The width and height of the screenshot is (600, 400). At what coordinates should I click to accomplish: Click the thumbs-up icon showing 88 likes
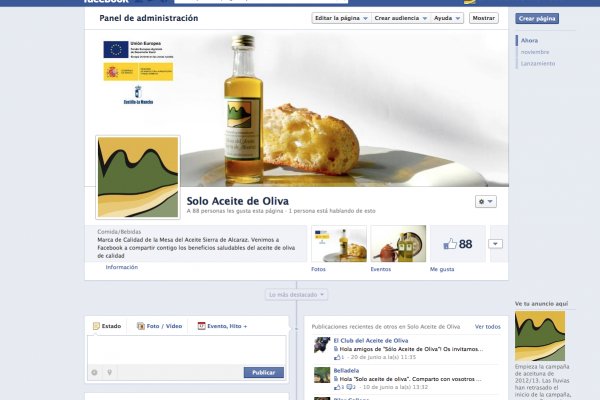tap(450, 244)
